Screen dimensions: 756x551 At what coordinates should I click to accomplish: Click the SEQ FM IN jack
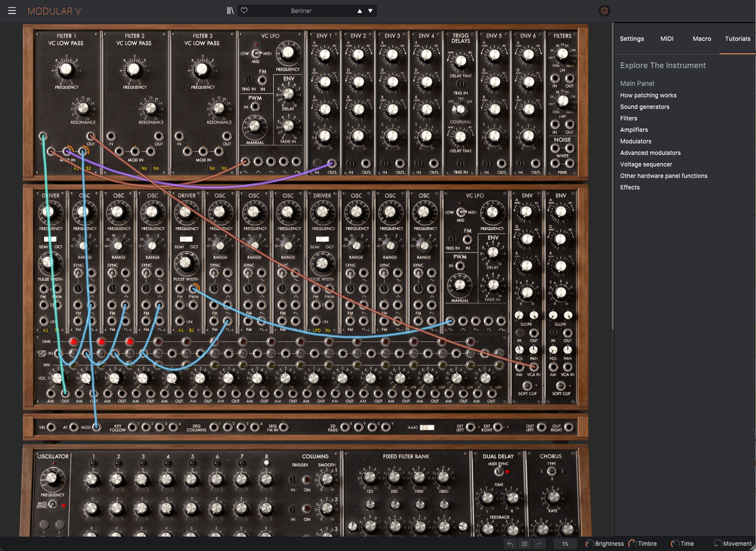pos(284,427)
